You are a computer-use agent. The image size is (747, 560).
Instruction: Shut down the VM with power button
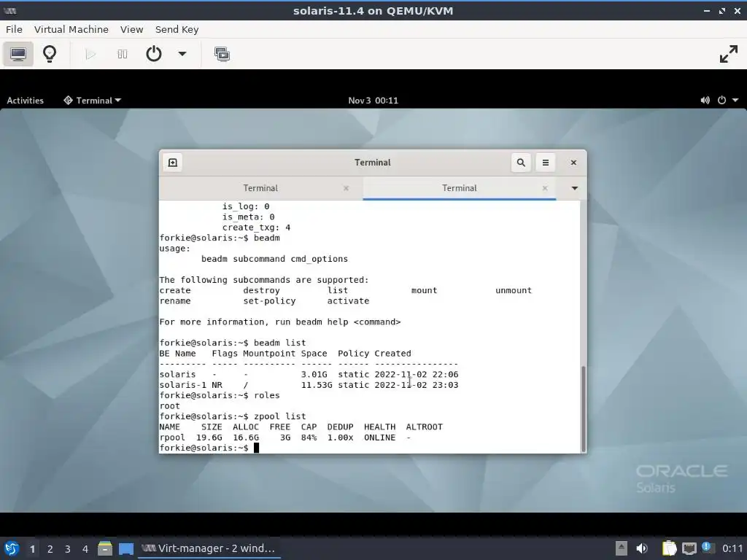(153, 54)
